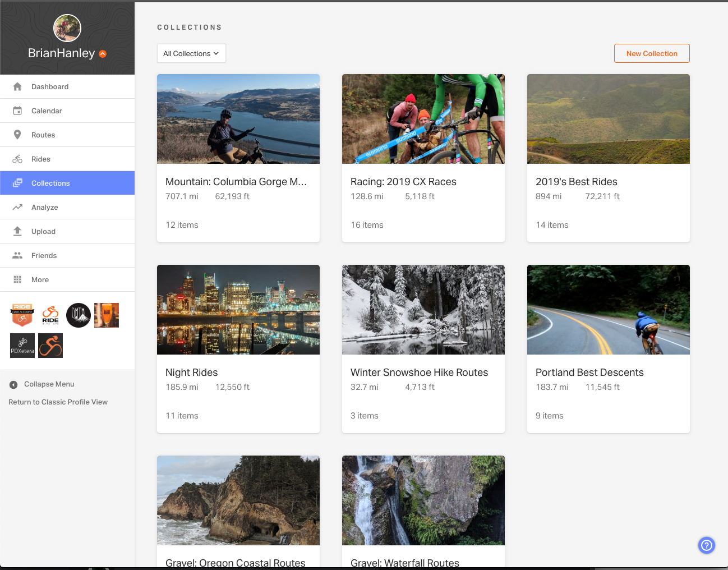Viewport: 728px width, 570px height.
Task: Click Collapse Menu text
Action: click(x=49, y=384)
